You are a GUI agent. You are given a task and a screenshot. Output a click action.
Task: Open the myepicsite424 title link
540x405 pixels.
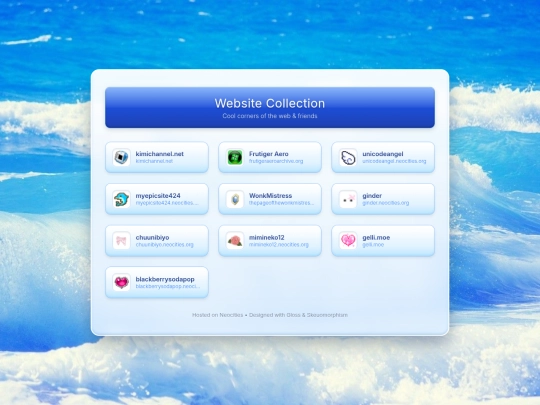[158, 196]
